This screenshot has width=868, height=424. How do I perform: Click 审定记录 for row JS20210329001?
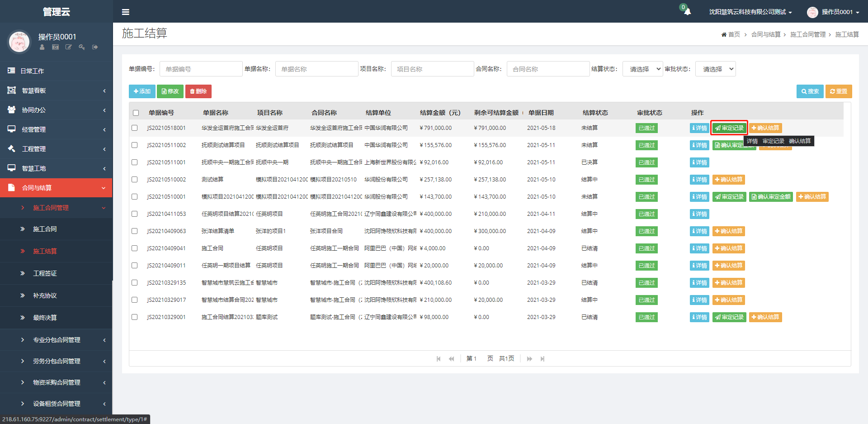(729, 317)
